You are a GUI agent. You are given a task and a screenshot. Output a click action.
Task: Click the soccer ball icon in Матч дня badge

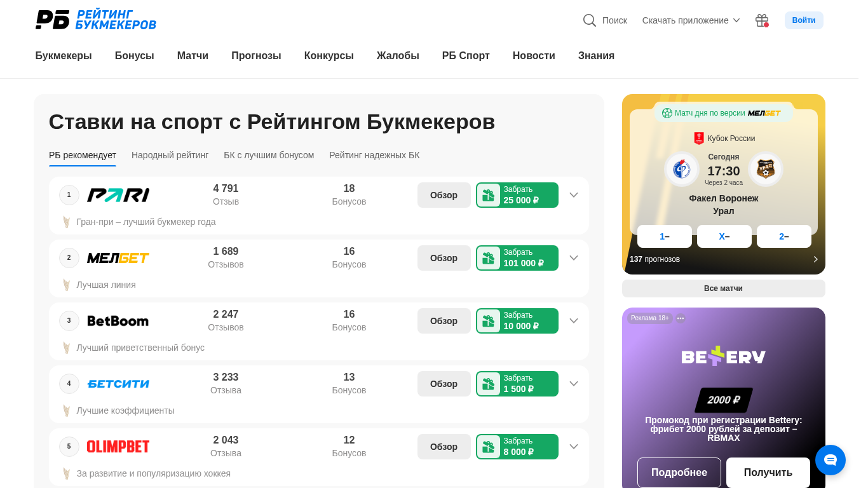tap(667, 113)
